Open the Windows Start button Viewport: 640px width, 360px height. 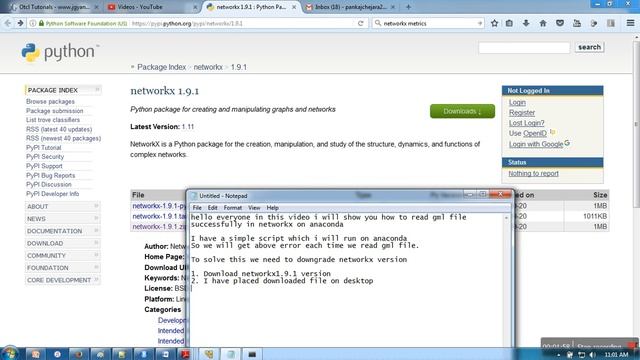[x=10, y=354]
